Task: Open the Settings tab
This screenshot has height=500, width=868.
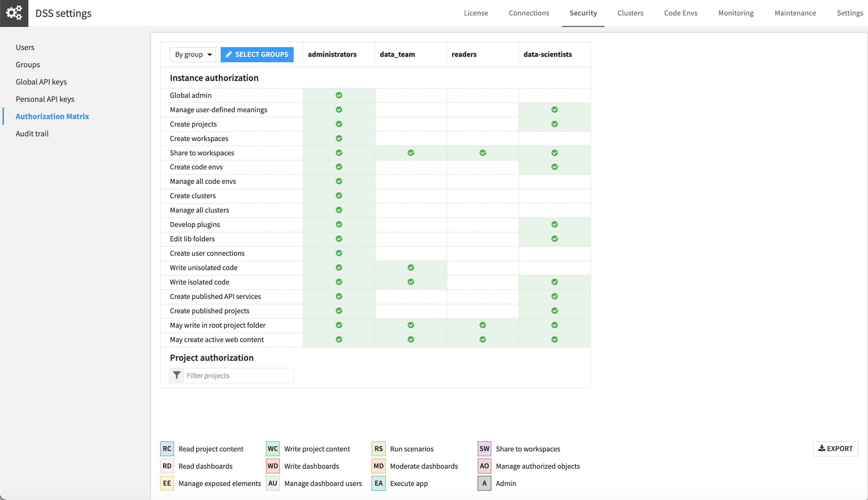Action: tap(850, 13)
